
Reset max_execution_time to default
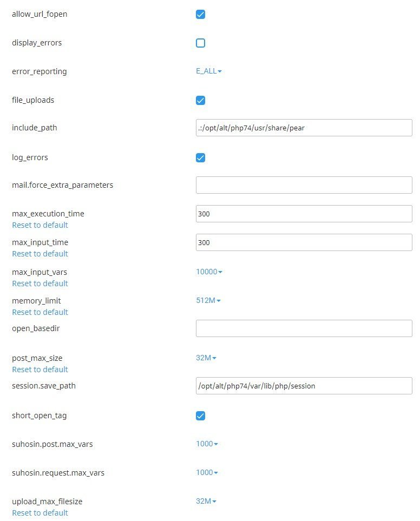[x=40, y=225]
